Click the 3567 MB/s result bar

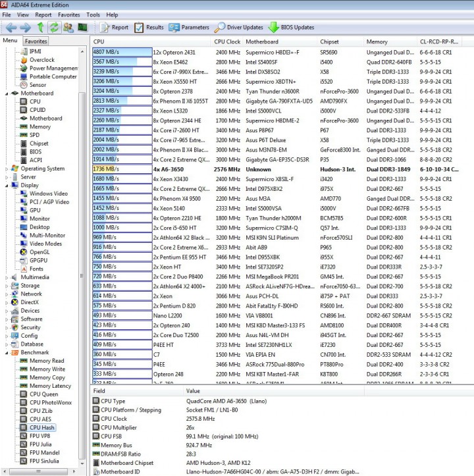click(x=122, y=62)
